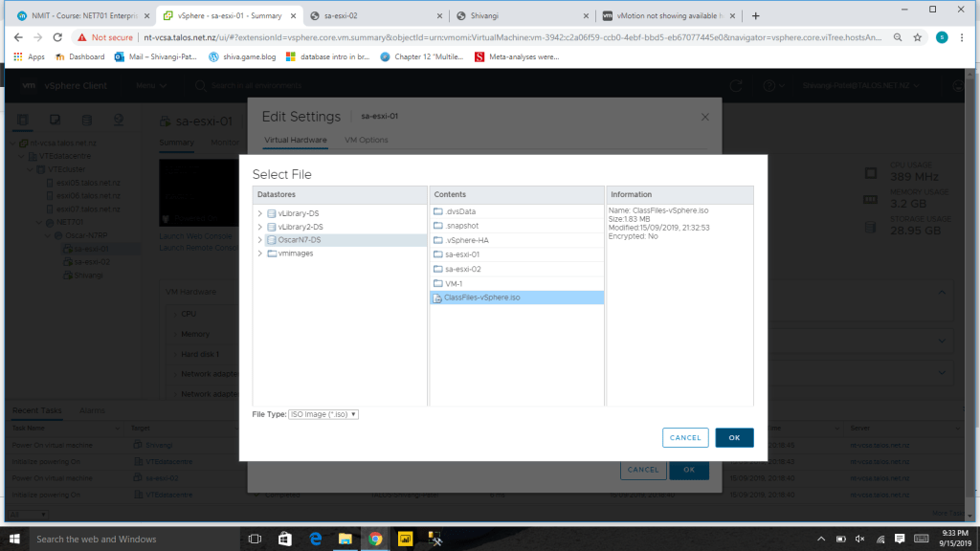This screenshot has height=551, width=980.
Task: Open the File Type dropdown
Action: point(323,414)
